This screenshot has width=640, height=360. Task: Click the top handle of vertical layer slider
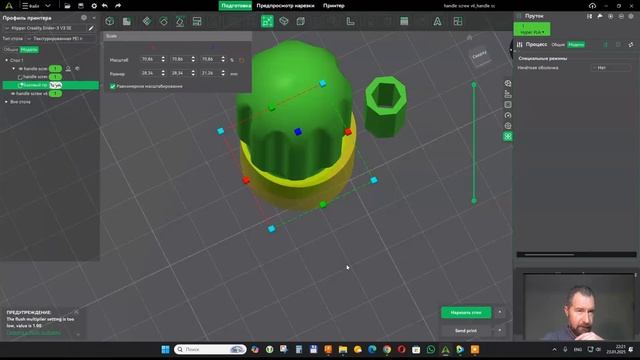tap(474, 85)
